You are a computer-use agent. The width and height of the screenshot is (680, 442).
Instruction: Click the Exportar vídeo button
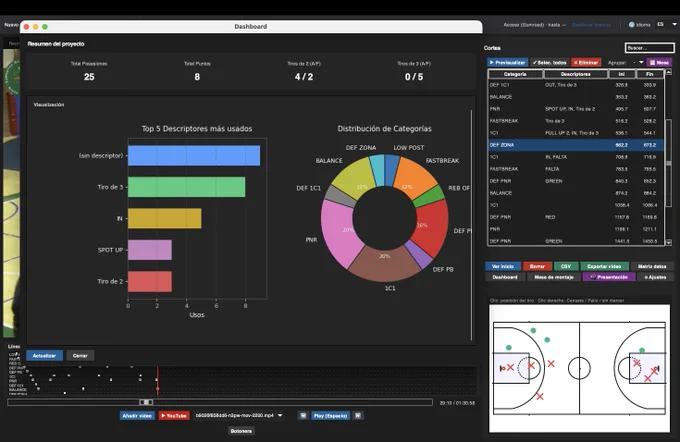pos(604,266)
